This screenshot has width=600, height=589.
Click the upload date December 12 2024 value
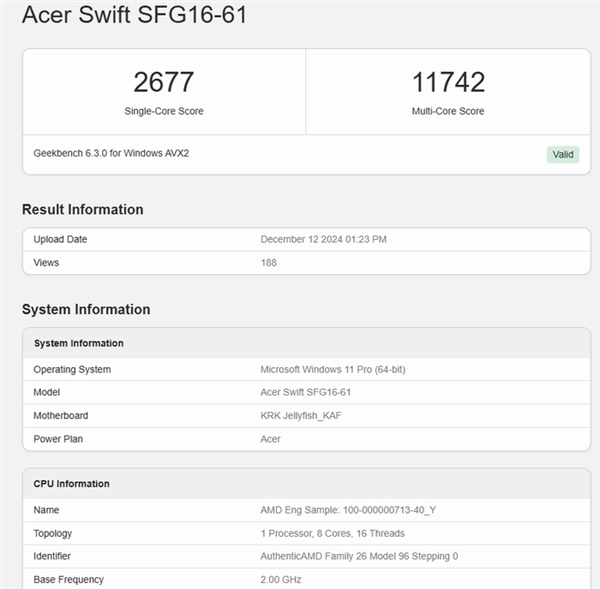pos(323,239)
